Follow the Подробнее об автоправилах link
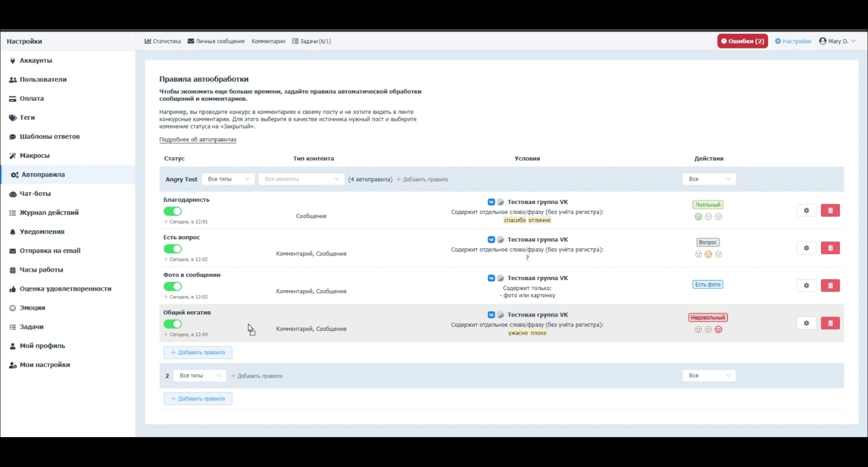The width and height of the screenshot is (868, 467). click(198, 139)
